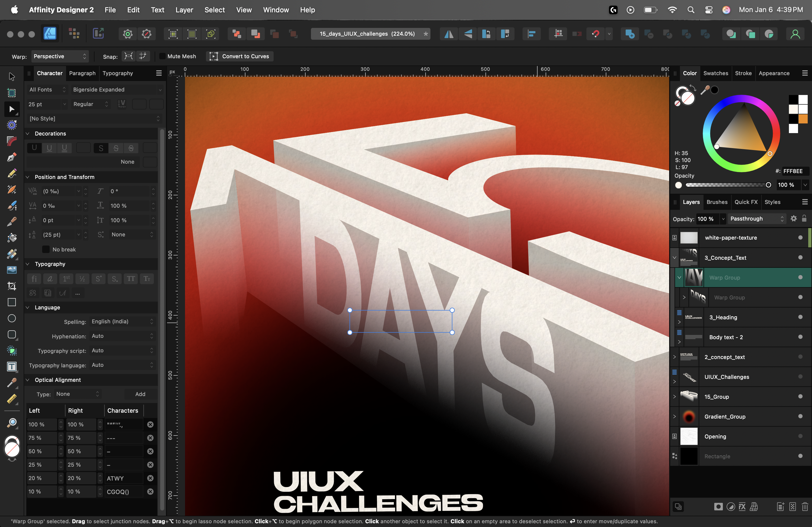Flip selection horizontally from toolbar
812x527 pixels.
(x=449, y=34)
